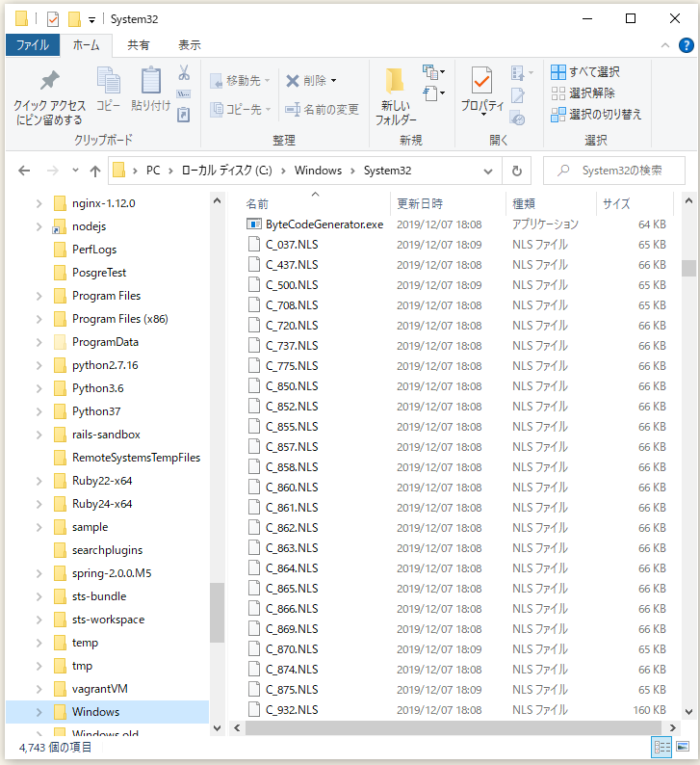
Task: Expand the nginx-1.12.0 tree node
Action: click(39, 203)
